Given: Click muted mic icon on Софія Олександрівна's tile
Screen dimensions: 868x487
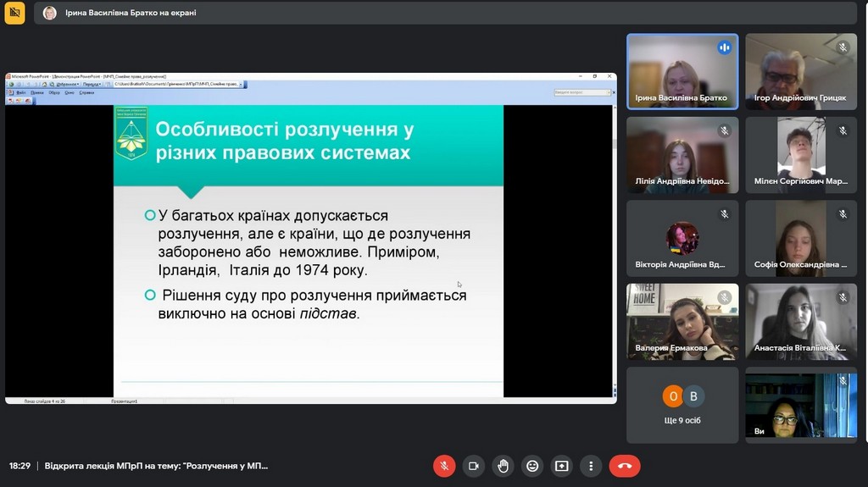Looking at the screenshot, I should [x=843, y=214].
